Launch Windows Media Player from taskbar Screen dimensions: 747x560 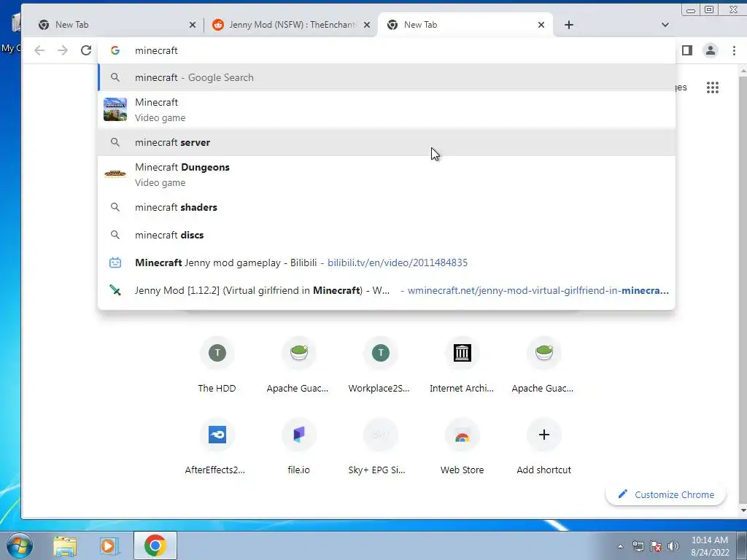[x=109, y=545]
